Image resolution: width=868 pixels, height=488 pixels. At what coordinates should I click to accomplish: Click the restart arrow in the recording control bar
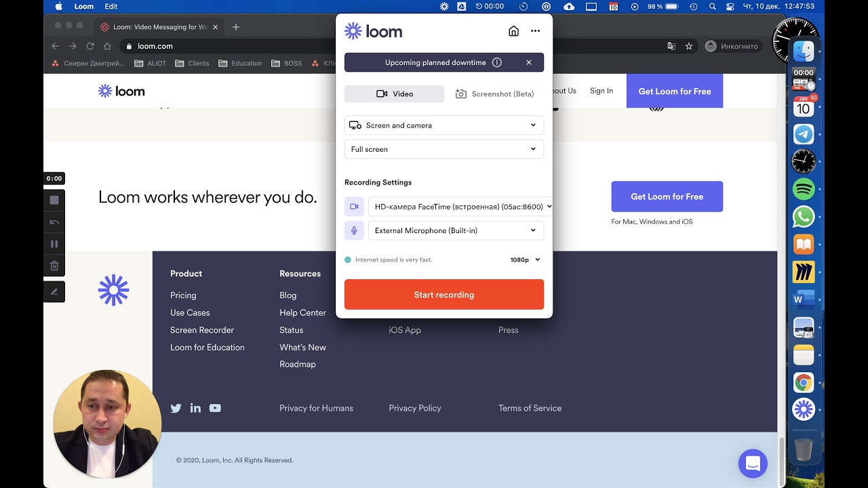(54, 222)
